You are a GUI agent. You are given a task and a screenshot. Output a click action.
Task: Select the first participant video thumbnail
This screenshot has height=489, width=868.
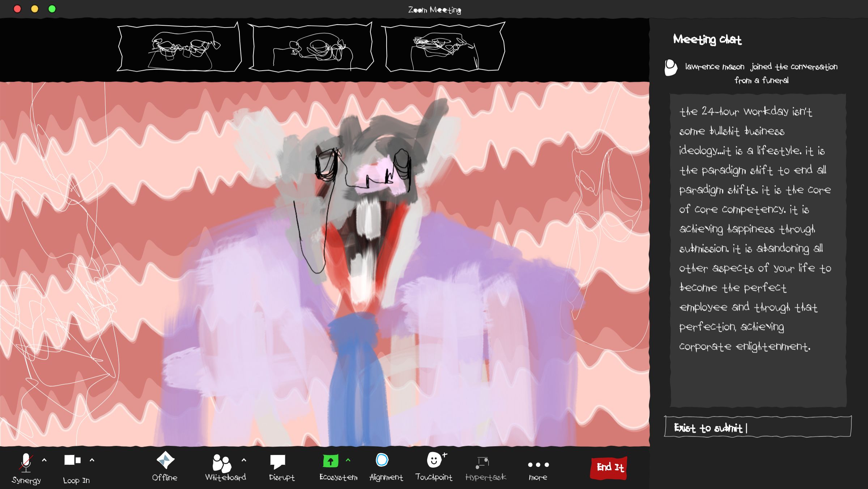pyautogui.click(x=179, y=48)
